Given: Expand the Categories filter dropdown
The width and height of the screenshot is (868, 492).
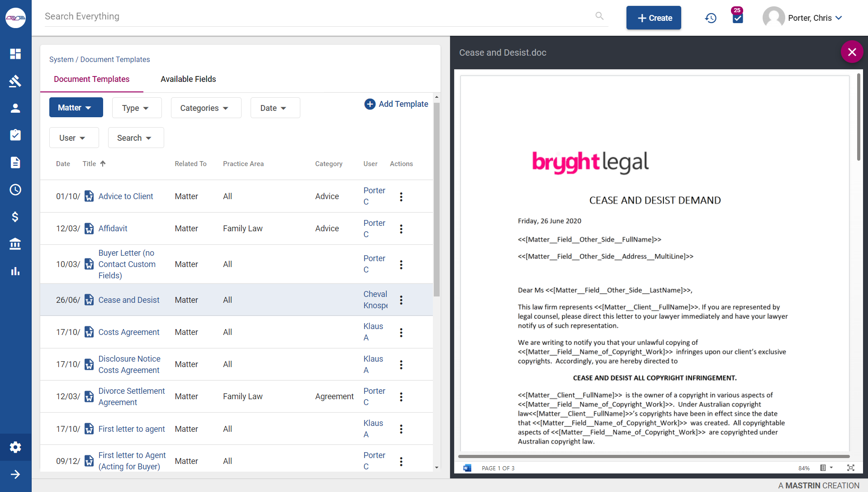Looking at the screenshot, I should click(206, 108).
